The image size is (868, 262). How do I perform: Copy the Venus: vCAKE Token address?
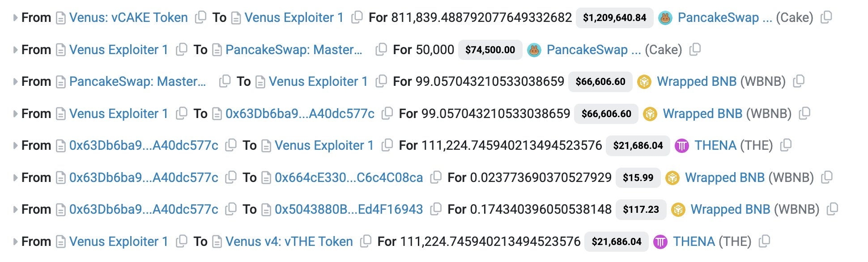tap(200, 17)
